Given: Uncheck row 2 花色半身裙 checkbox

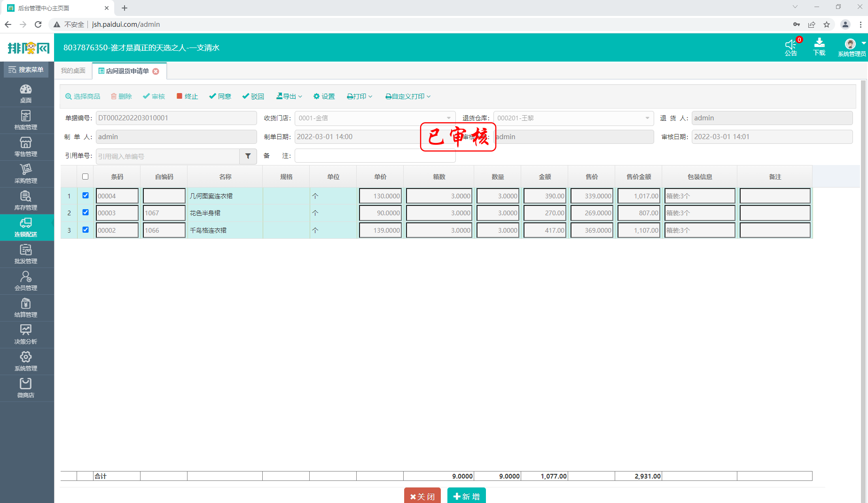Looking at the screenshot, I should point(86,212).
